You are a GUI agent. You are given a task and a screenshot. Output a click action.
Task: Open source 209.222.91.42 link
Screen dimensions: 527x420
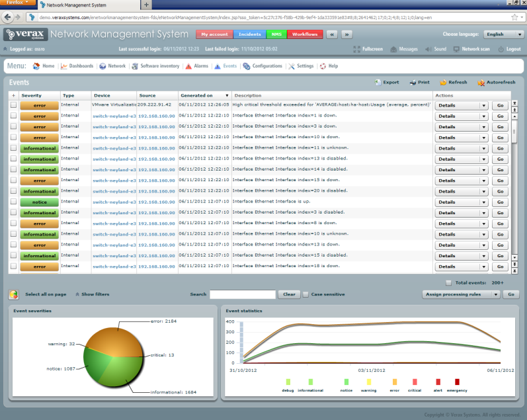(x=154, y=105)
